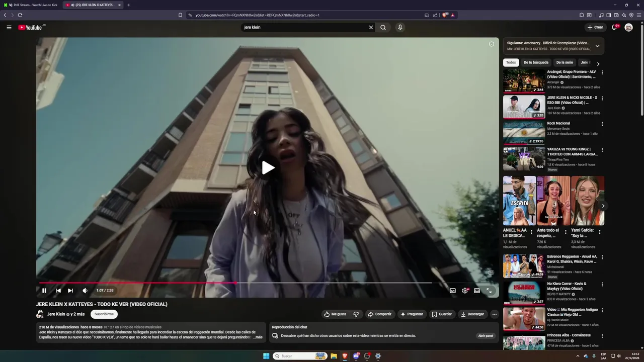Viewport: 644px width, 362px height.
Task: Open File Explorer from the taskbar
Action: tap(334, 356)
